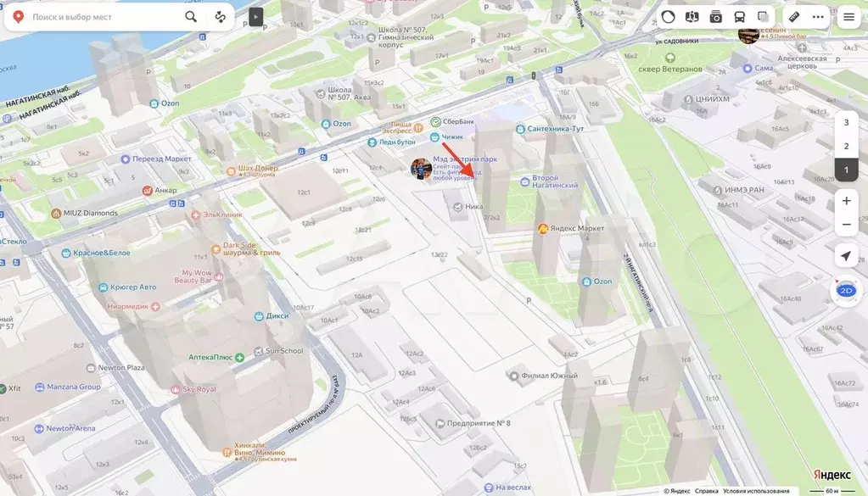Click the © Яндекс copyright link
The width and height of the screenshot is (868, 496).
[x=677, y=490]
